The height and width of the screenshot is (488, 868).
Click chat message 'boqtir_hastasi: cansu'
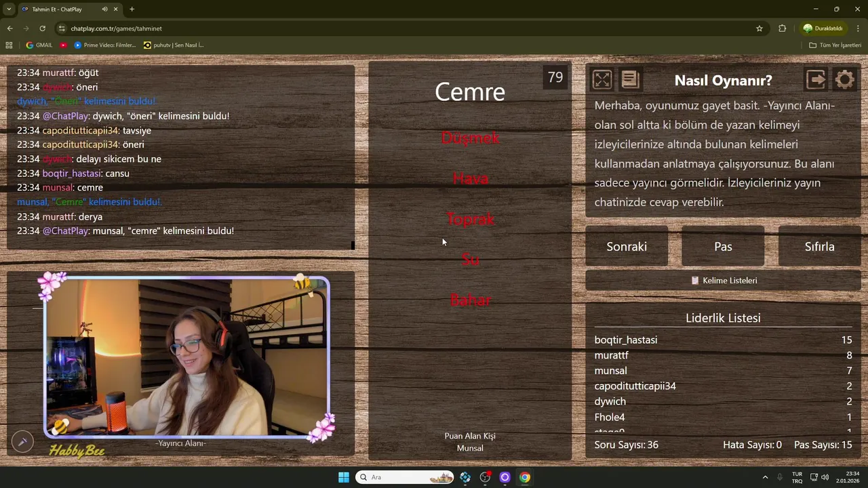point(73,173)
